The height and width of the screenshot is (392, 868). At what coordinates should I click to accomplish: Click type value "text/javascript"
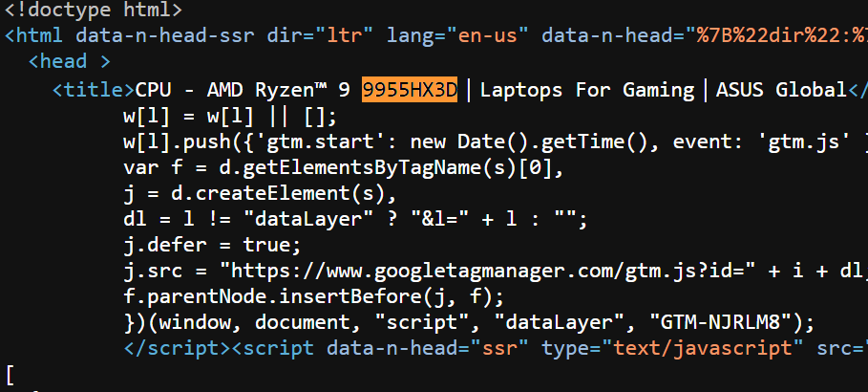(x=703, y=348)
